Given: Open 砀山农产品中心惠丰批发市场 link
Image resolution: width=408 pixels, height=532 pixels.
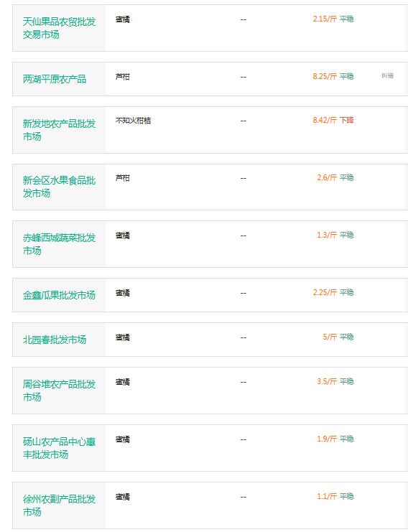Looking at the screenshot, I should pyautogui.click(x=59, y=448).
